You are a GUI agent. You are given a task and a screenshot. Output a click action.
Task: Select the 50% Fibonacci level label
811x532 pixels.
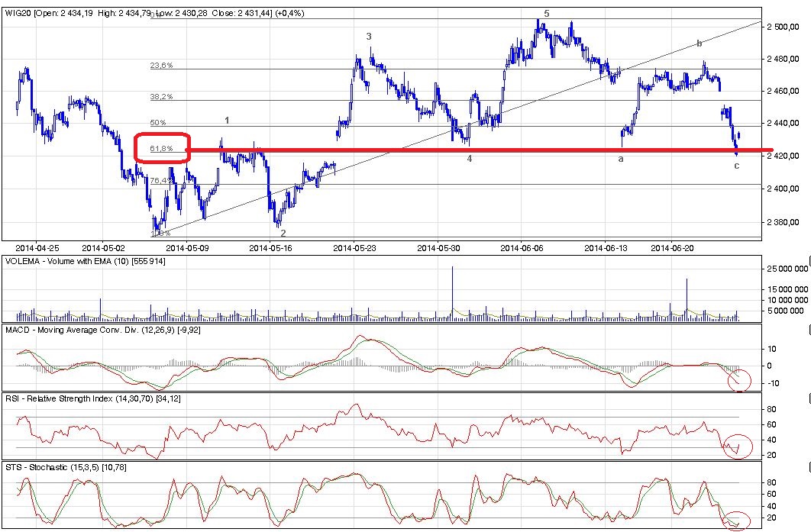click(x=158, y=123)
